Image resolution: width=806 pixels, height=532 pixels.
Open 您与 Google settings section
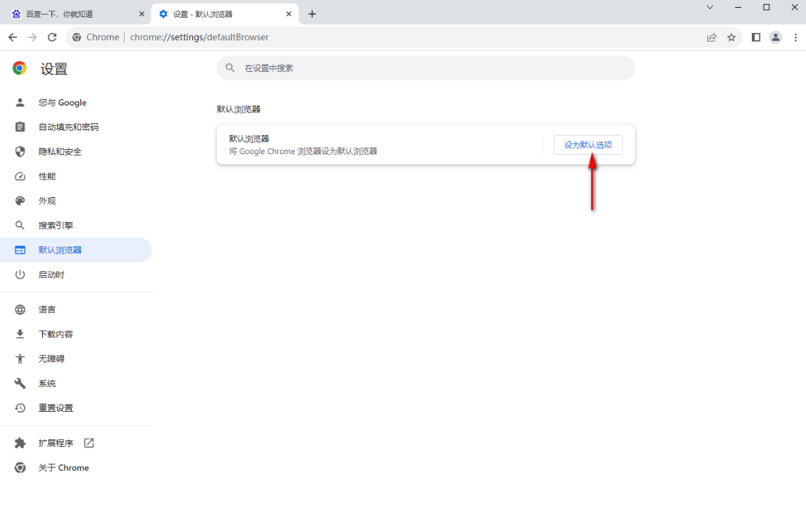pos(75,102)
